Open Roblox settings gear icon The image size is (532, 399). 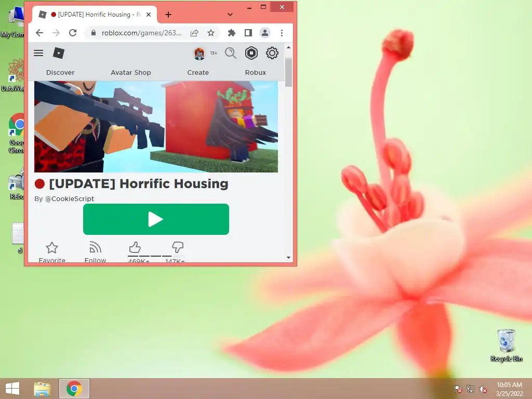tap(272, 54)
